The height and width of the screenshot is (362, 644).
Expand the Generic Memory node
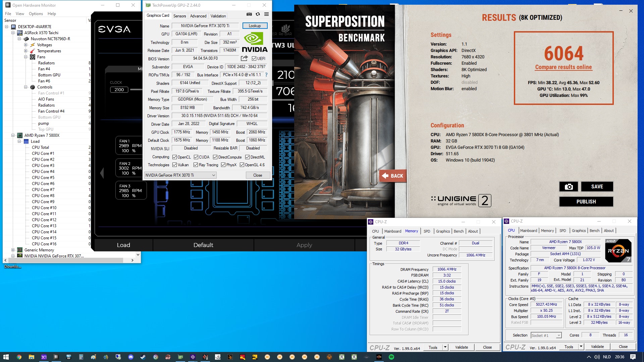[13, 250]
